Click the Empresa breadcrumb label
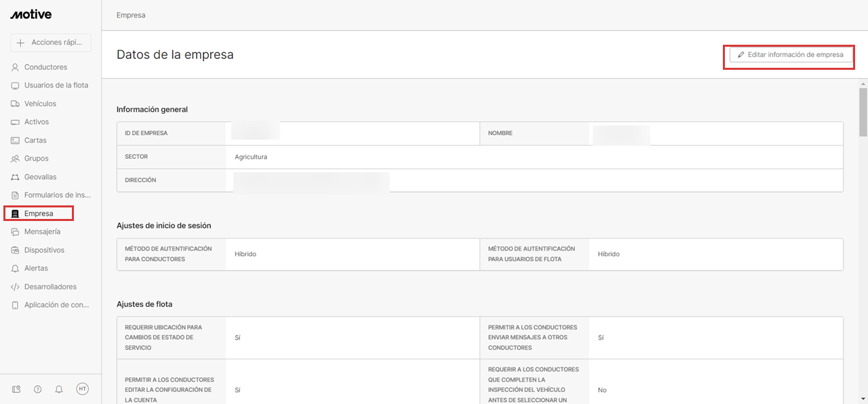868x404 pixels. click(130, 14)
